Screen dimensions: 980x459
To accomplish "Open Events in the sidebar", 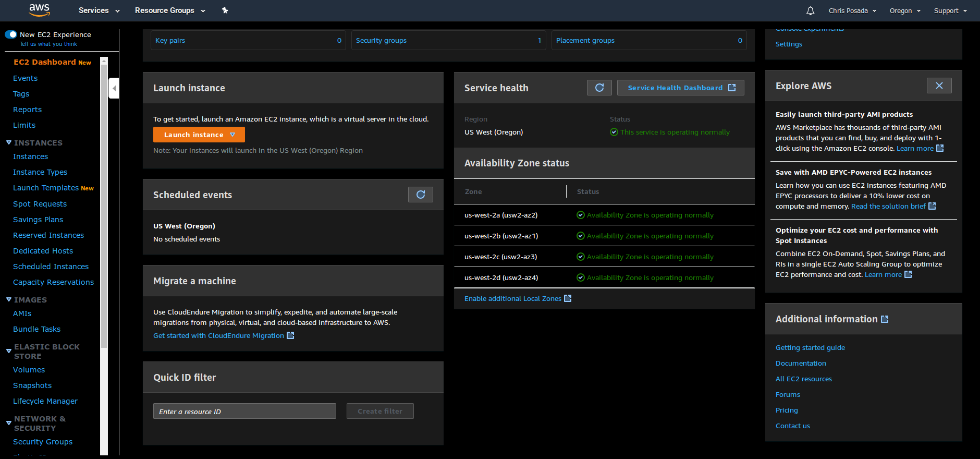I will (x=25, y=78).
